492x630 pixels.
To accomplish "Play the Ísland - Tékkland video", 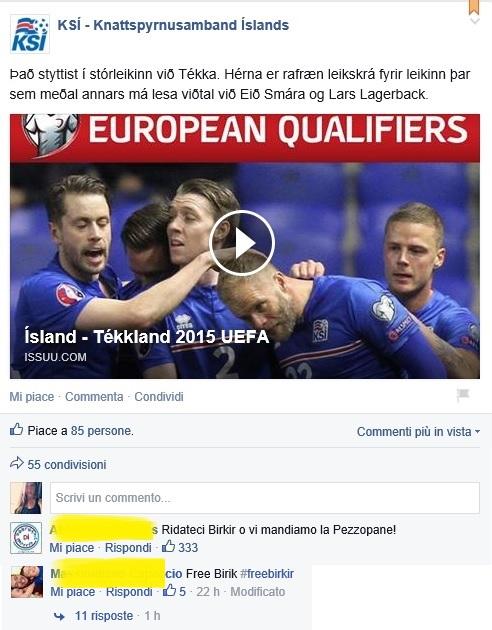I will pos(242,243).
